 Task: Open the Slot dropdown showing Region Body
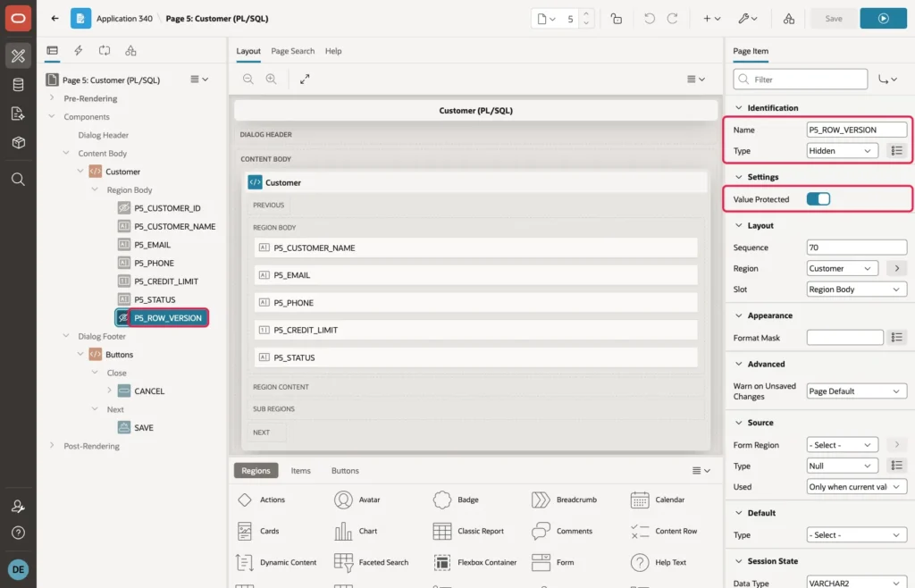coord(857,290)
